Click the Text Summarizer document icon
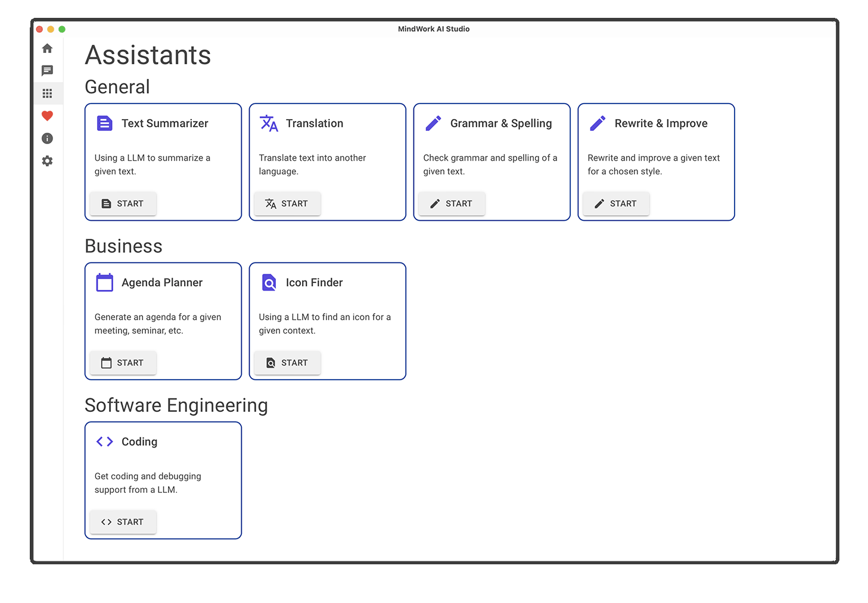The height and width of the screenshot is (603, 868). pos(105,123)
